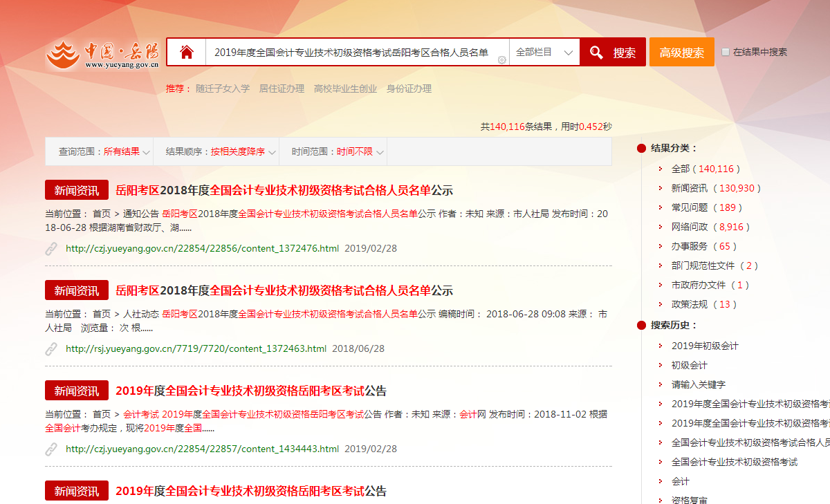The height and width of the screenshot is (504, 830).
Task: Click search history entry 2019年初级会计
Action: [x=705, y=346]
